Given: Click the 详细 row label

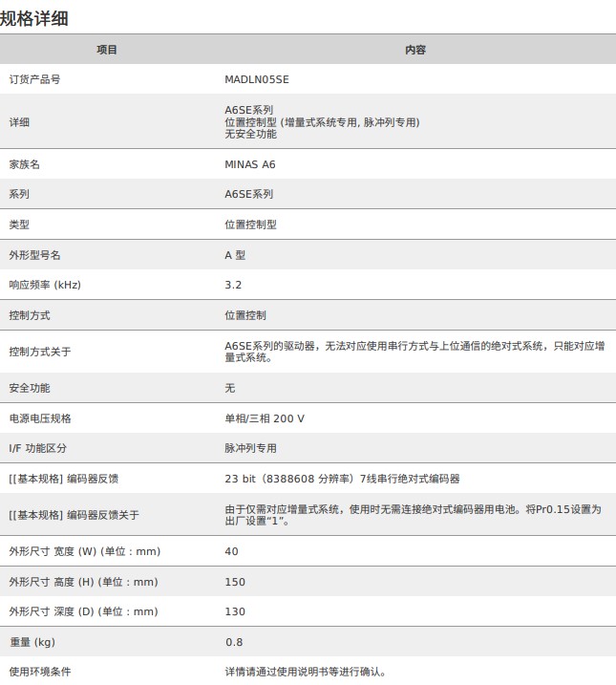Looking at the screenshot, I should click(x=19, y=122).
